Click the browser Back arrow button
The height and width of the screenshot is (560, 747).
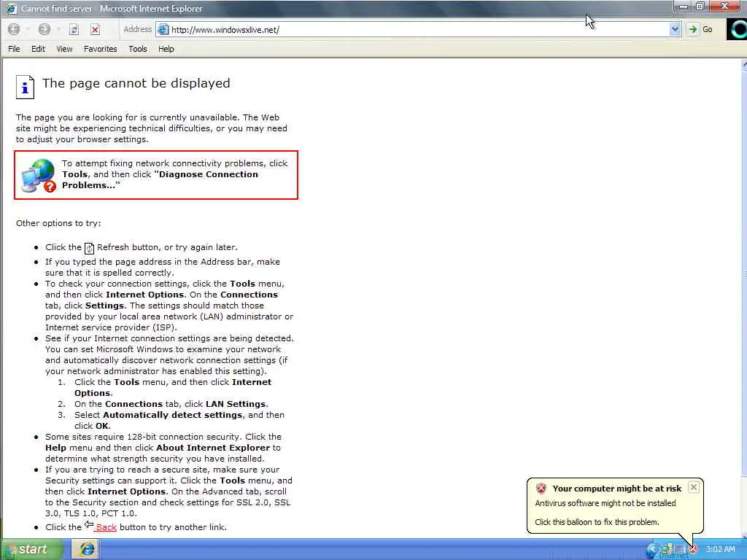pyautogui.click(x=14, y=29)
